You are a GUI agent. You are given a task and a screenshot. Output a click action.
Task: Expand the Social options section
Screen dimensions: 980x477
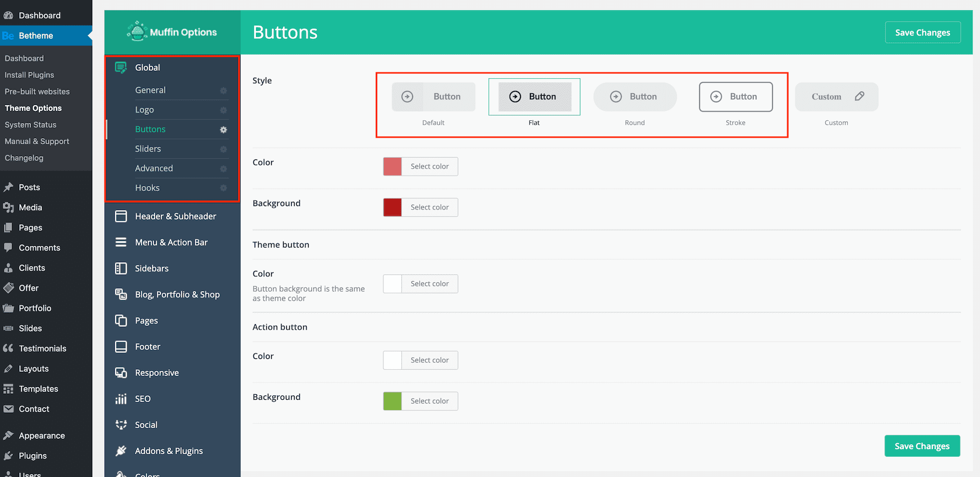[146, 425]
